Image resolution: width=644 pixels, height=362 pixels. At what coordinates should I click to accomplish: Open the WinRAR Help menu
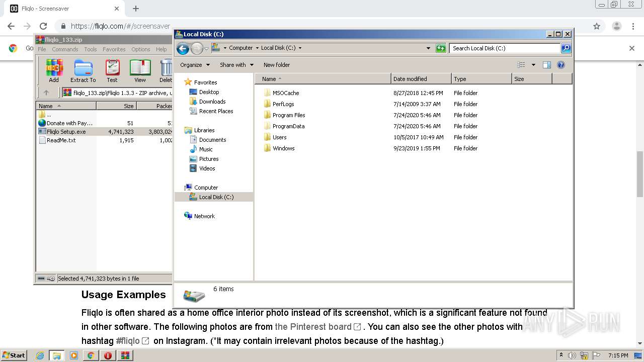coord(161,49)
